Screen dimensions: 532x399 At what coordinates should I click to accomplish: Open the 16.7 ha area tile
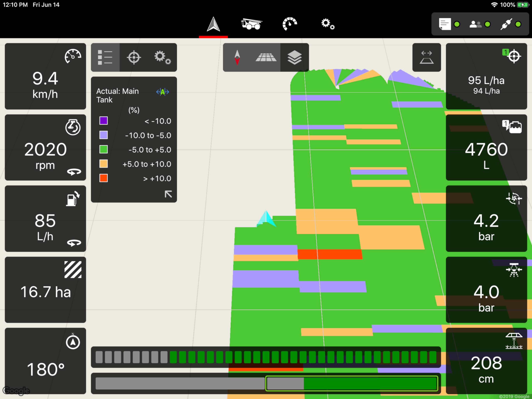[45, 290]
